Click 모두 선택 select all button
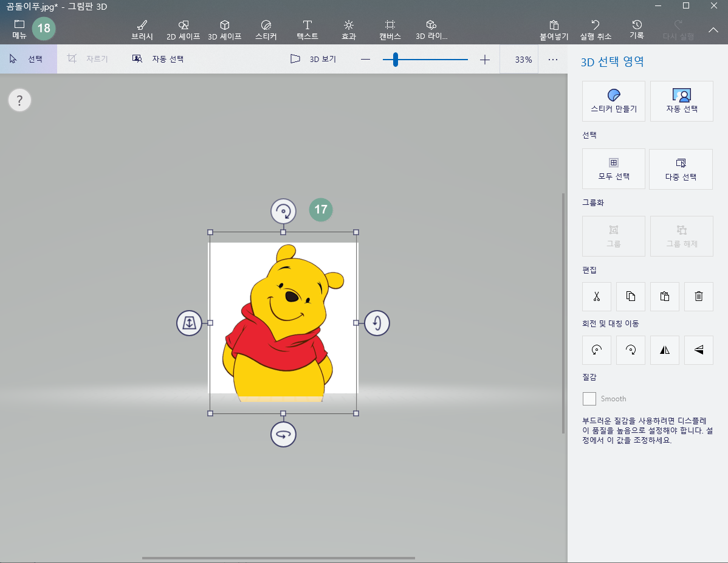 pyautogui.click(x=613, y=168)
